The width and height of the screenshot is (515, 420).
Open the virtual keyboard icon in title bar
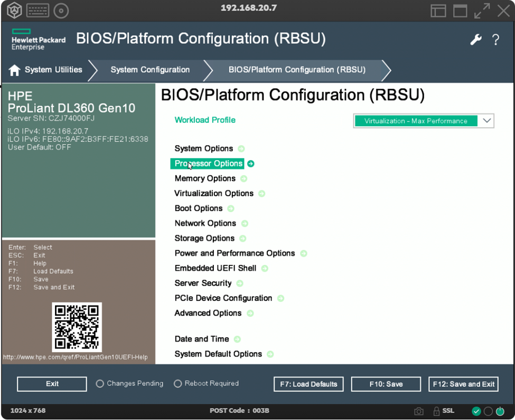pos(37,10)
